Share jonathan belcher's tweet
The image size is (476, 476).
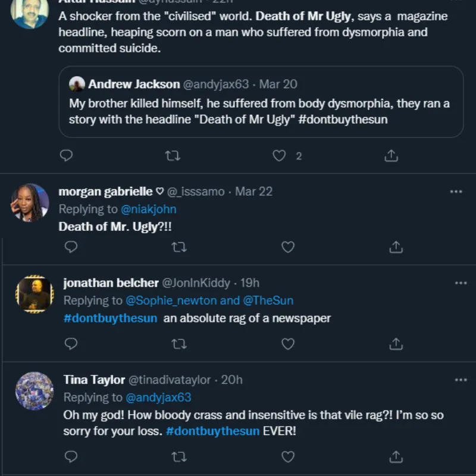point(395,344)
